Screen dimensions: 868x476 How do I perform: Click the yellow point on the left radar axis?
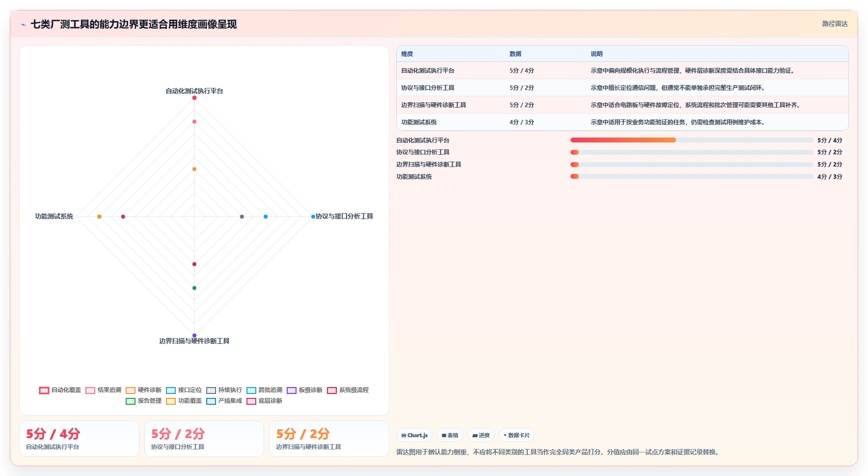(99, 217)
